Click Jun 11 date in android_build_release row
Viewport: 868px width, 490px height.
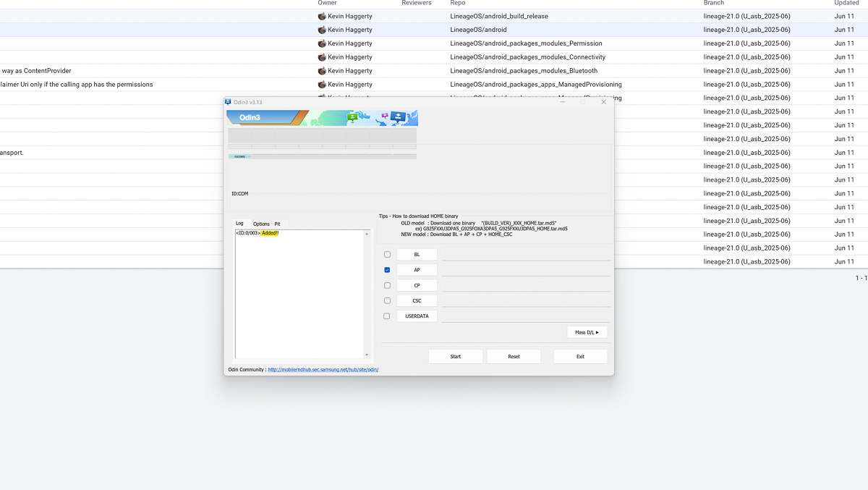click(x=844, y=16)
